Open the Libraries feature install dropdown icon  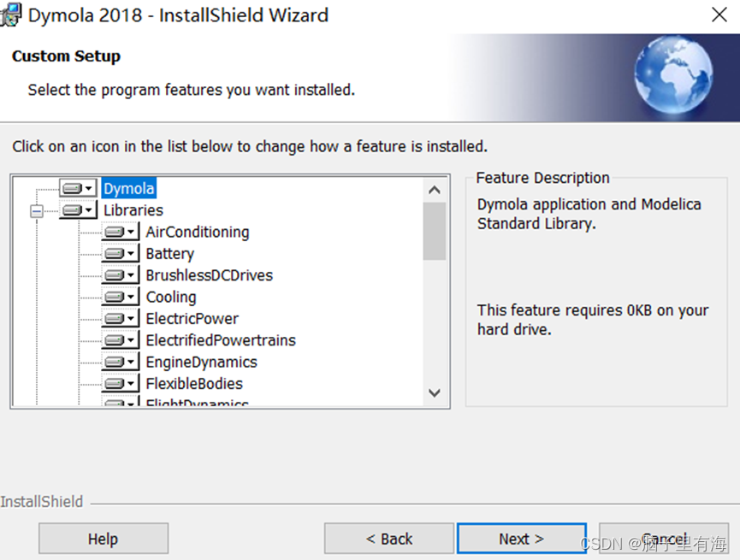pyautogui.click(x=79, y=210)
